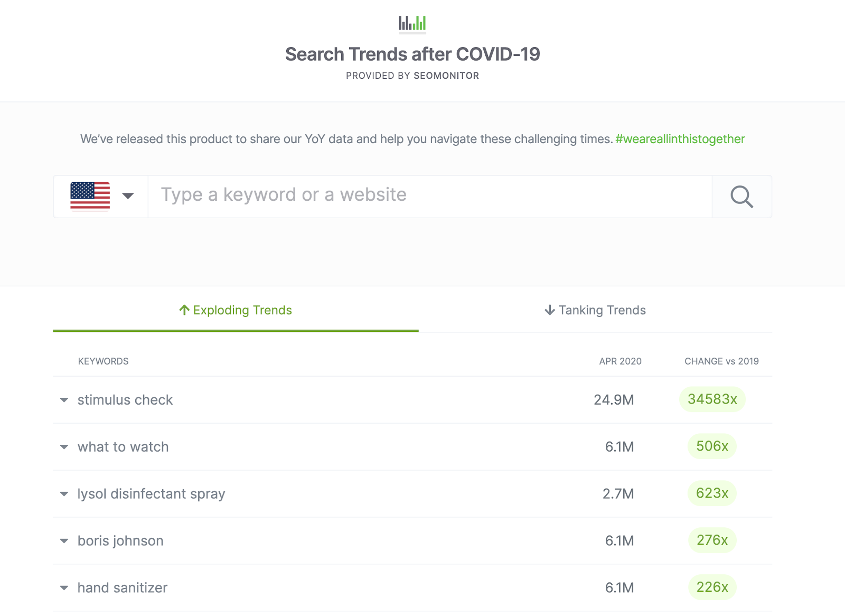Click the CHANGE vs 2019 column header
This screenshot has height=616, width=845.
pyautogui.click(x=721, y=361)
